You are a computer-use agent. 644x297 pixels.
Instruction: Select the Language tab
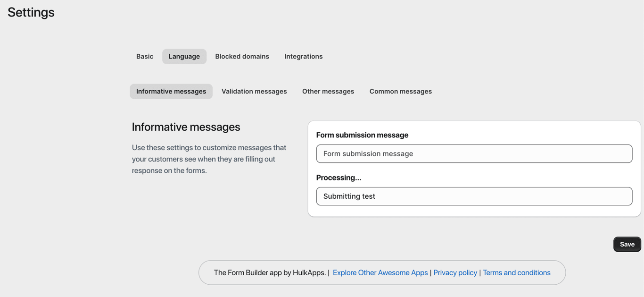point(184,56)
